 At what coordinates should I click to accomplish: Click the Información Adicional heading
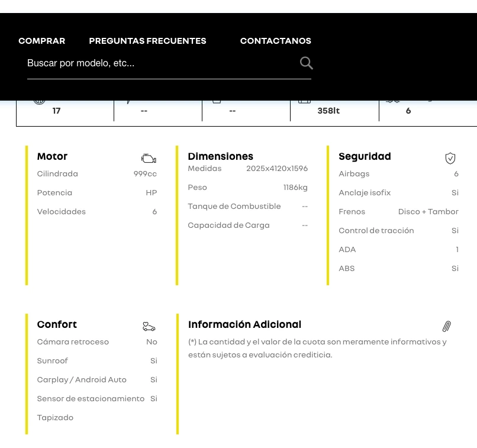(x=244, y=324)
